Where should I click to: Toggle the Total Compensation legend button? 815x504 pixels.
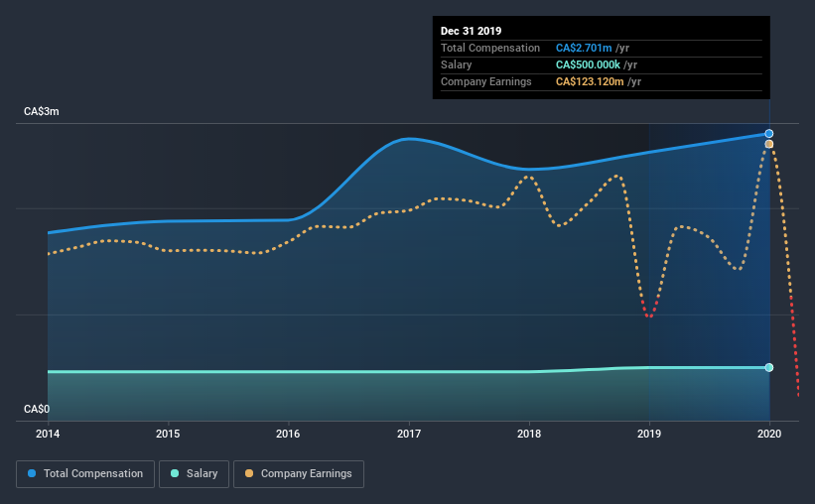pyautogui.click(x=85, y=474)
